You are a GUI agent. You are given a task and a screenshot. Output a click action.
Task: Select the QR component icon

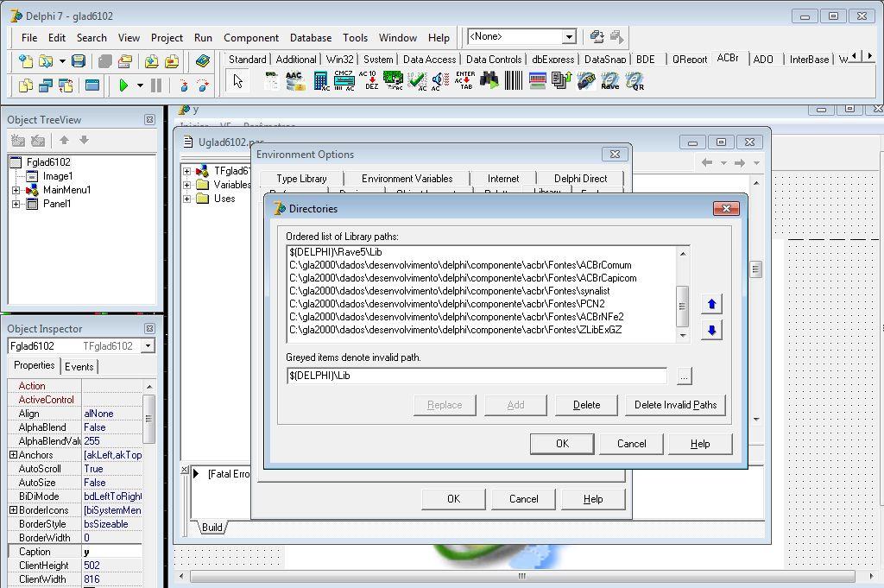(x=635, y=81)
